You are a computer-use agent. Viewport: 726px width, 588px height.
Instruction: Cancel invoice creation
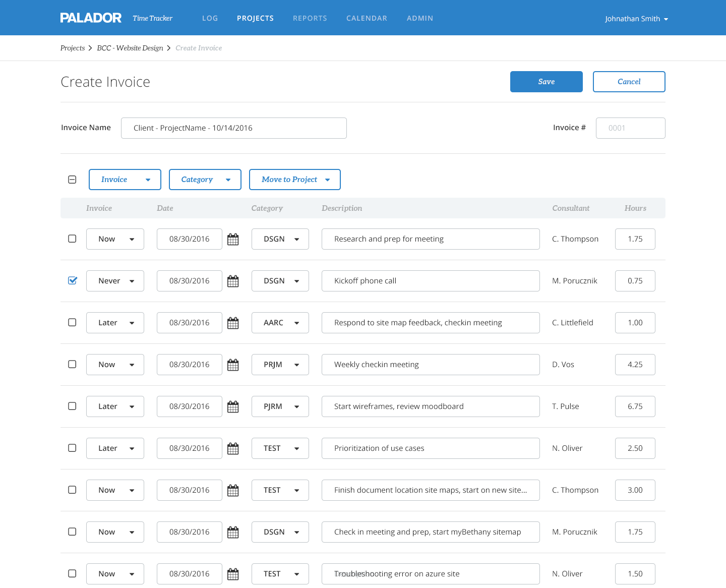coord(629,82)
